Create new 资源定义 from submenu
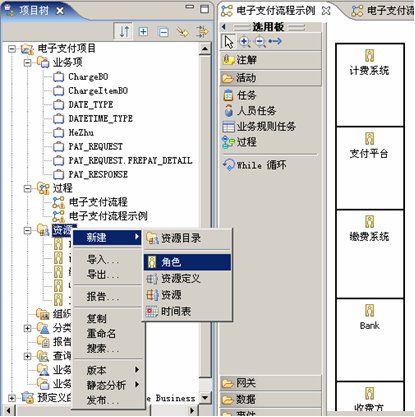Viewport: 415px width, 417px height. (187, 278)
